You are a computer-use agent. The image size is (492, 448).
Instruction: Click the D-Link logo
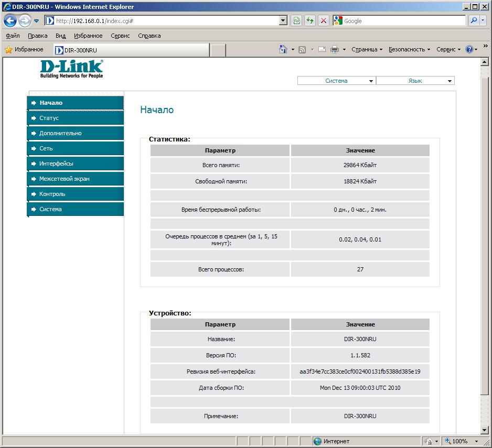pyautogui.click(x=71, y=69)
